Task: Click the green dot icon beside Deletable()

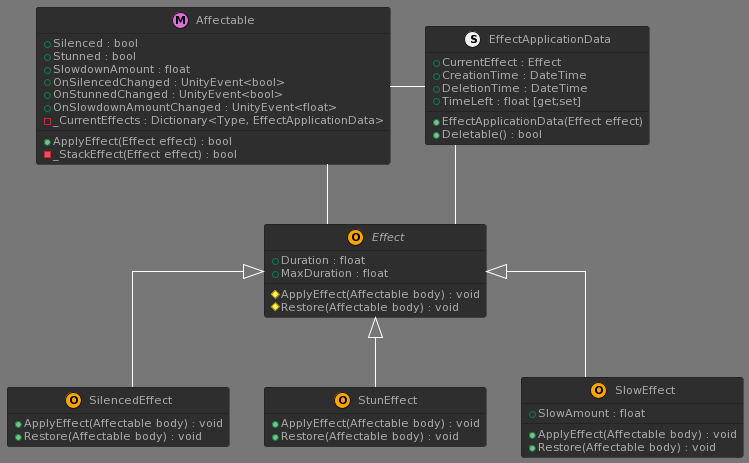Action: click(436, 135)
